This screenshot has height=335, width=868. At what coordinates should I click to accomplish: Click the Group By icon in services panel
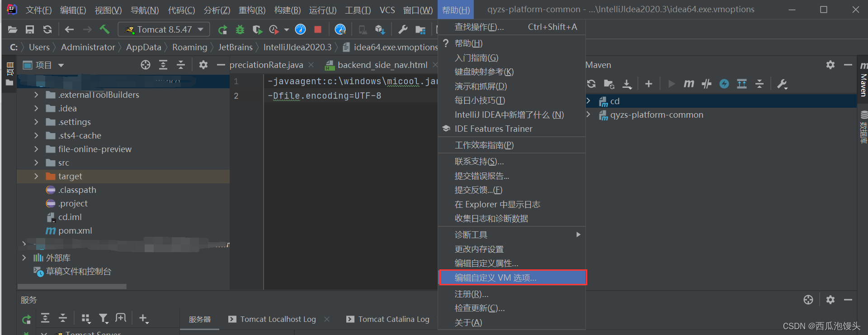click(x=86, y=319)
